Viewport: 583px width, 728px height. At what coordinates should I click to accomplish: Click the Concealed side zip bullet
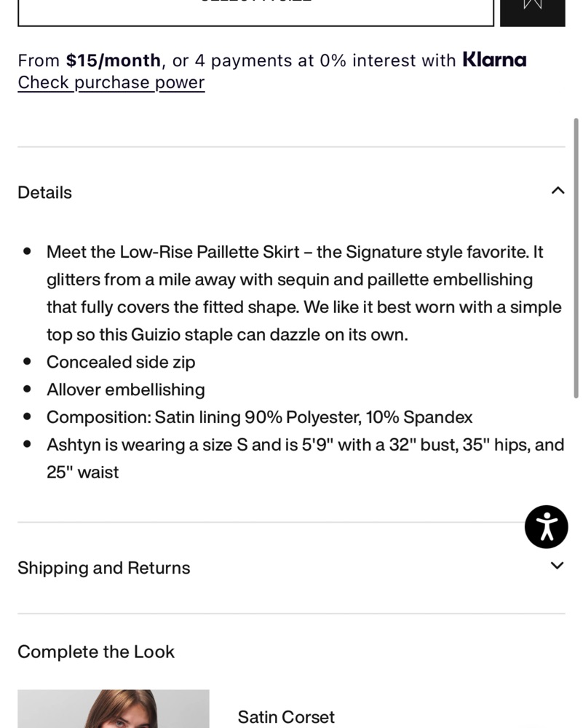(121, 363)
